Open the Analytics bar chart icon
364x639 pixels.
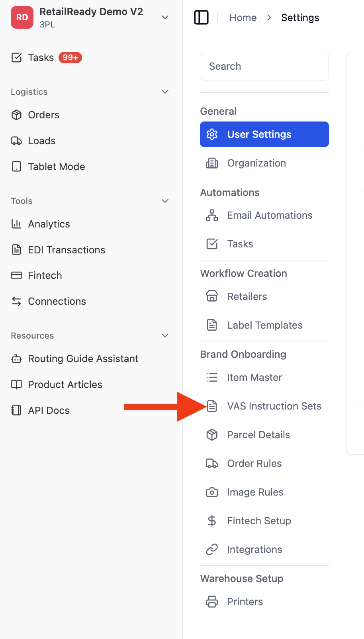[16, 224]
